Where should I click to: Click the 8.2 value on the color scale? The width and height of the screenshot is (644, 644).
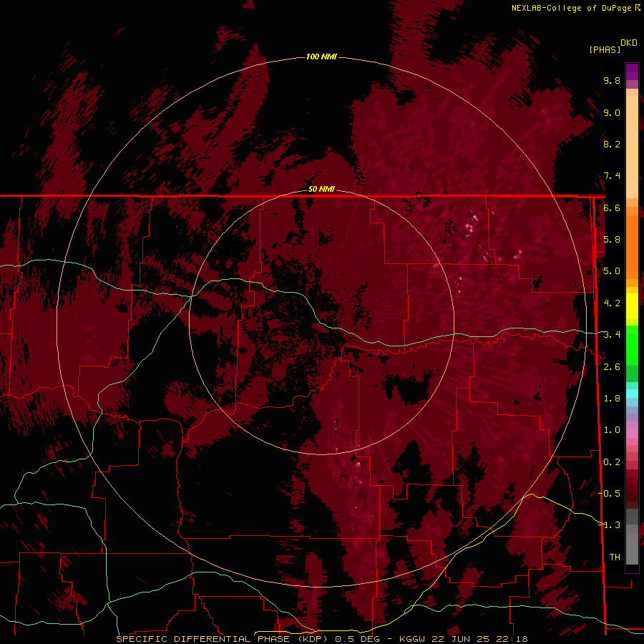tap(612, 144)
